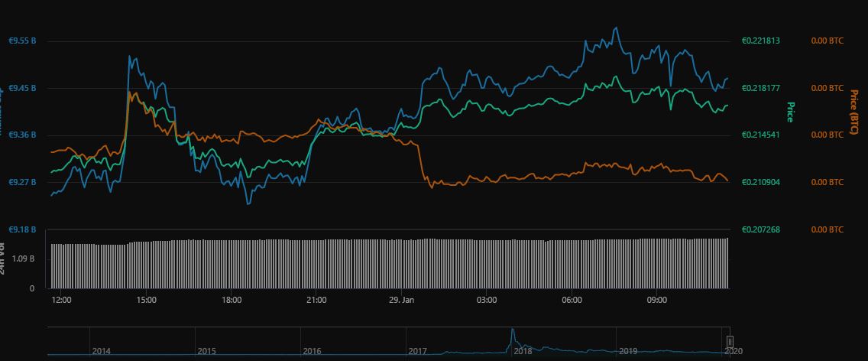Screen dimensions: 868x361
Task: Select 2014 on the range navigator
Action: [102, 351]
